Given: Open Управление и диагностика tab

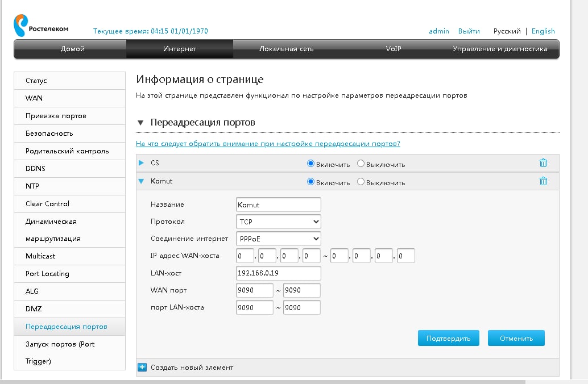Looking at the screenshot, I should [500, 49].
